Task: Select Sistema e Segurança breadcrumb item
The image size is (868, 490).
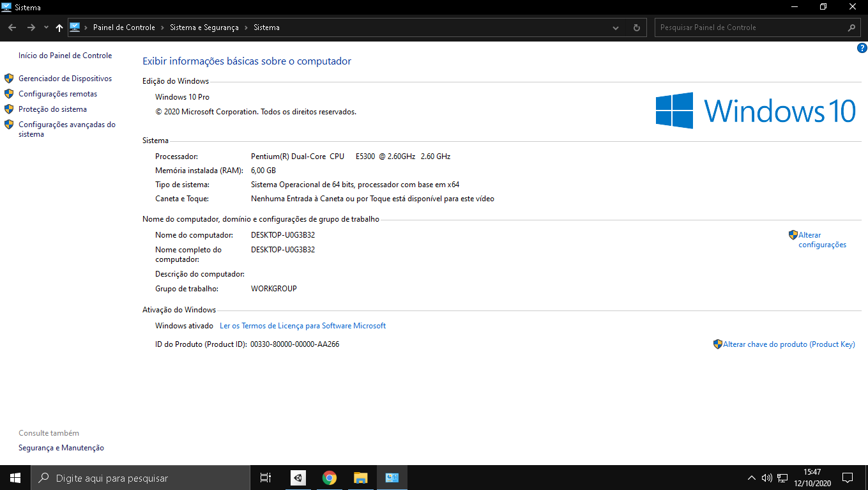Action: click(x=204, y=27)
